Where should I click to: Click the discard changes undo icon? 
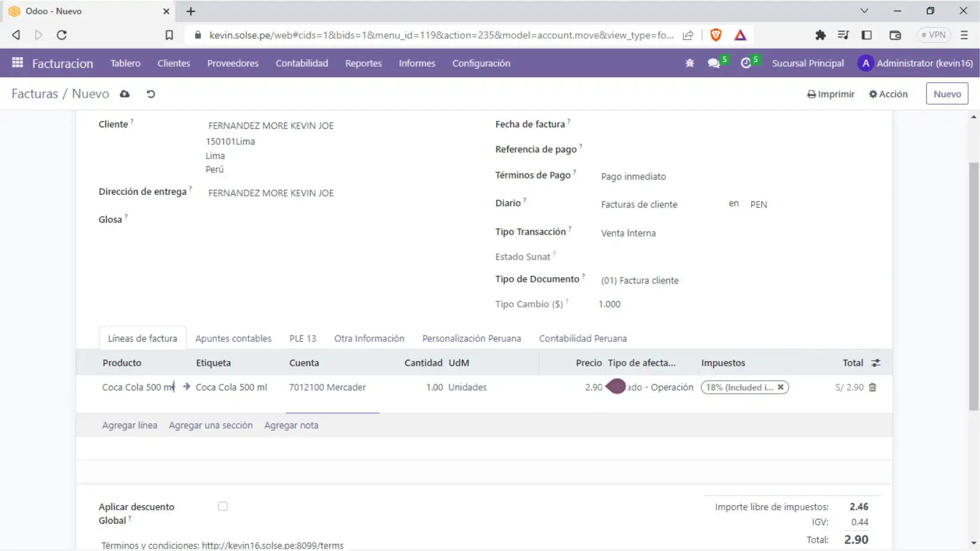coord(151,94)
